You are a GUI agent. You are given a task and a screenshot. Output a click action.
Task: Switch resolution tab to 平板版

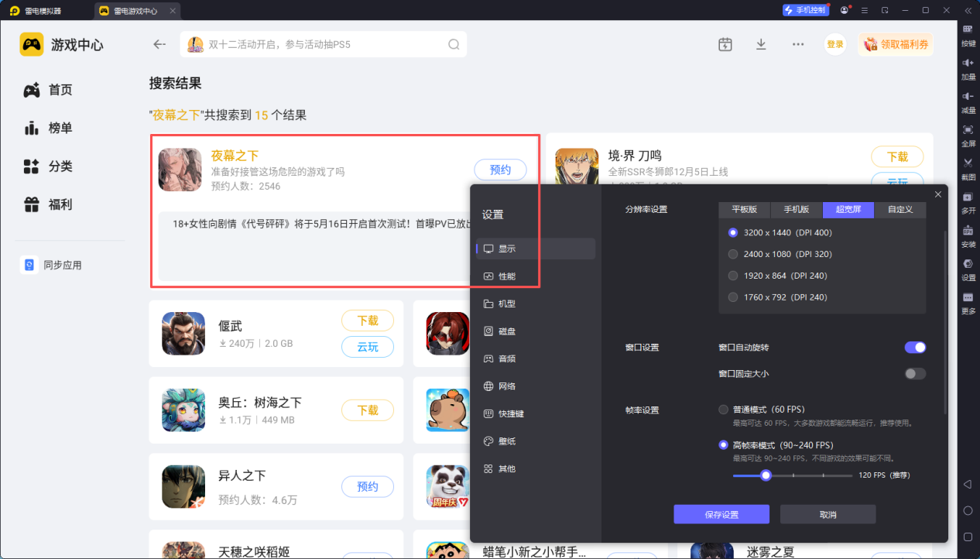tap(745, 209)
